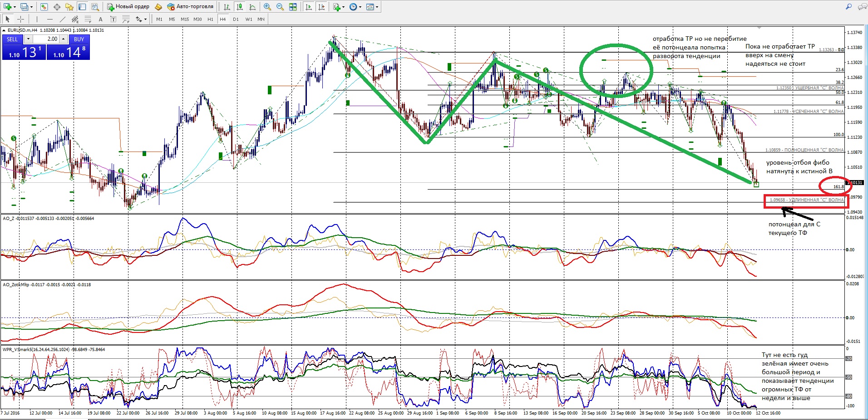Select the Equidistant Channel tool
The image size is (868, 420).
click(75, 19)
